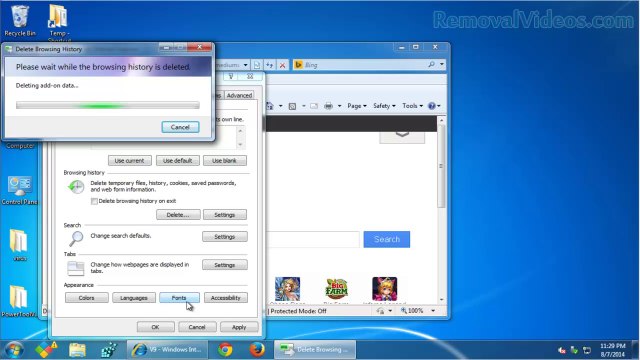This screenshot has width=640, height=360.
Task: Expand the IE address bar dropdown arrow
Action: (245, 65)
